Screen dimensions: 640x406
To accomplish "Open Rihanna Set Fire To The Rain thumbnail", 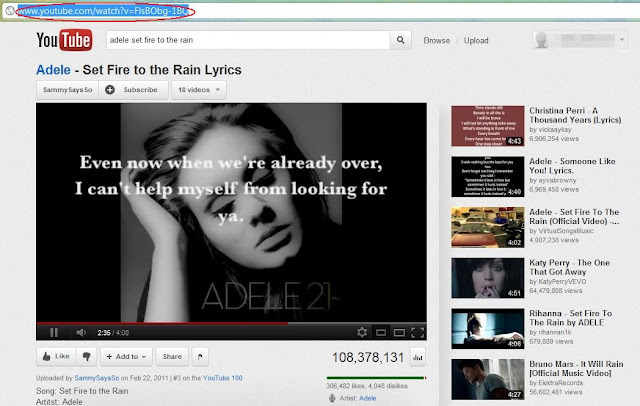I will (488, 328).
